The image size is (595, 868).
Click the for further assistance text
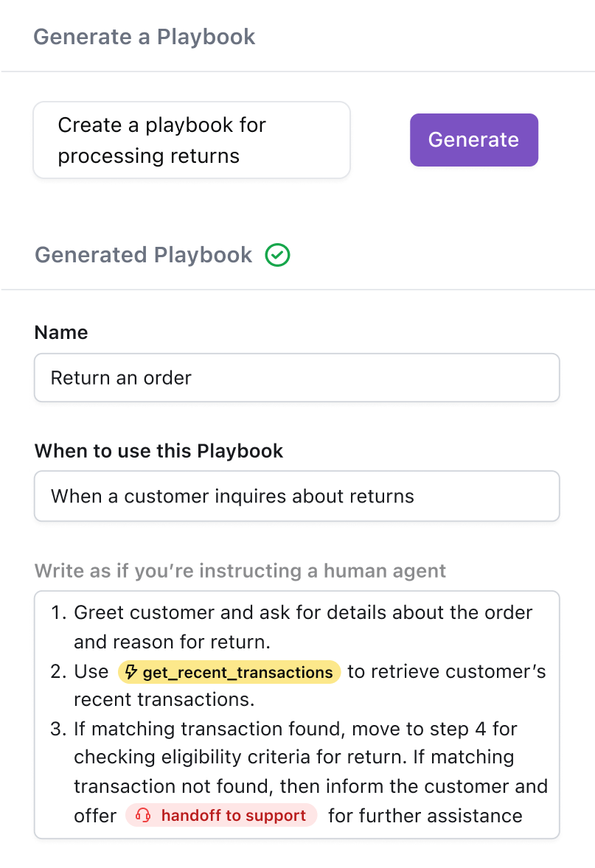click(x=425, y=816)
